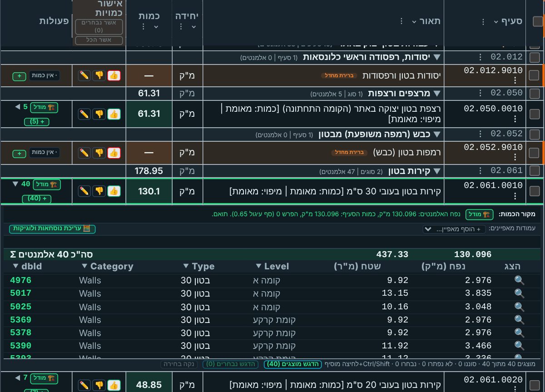The image size is (545, 392).
Task: Tick the checkbox for row 02.052.9010
Action: (534, 153)
